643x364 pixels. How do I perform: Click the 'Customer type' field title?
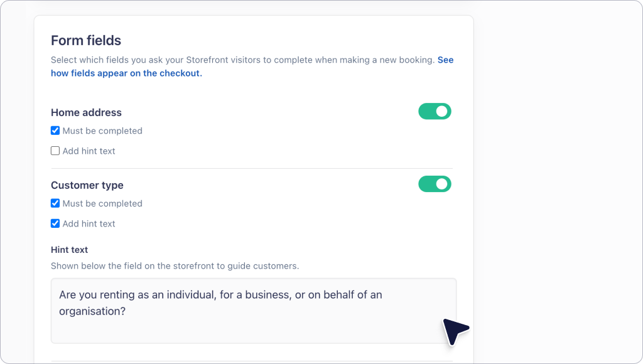[x=87, y=185]
